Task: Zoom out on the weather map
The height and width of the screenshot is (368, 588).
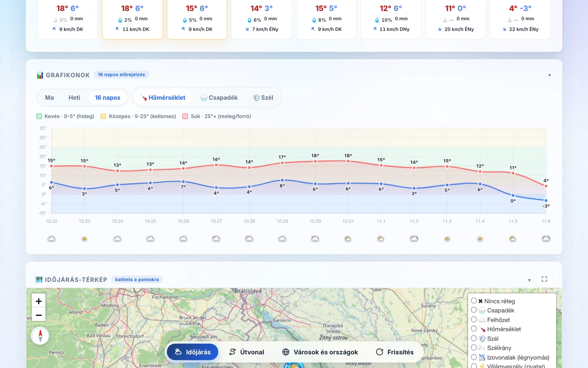Action: pos(39,315)
